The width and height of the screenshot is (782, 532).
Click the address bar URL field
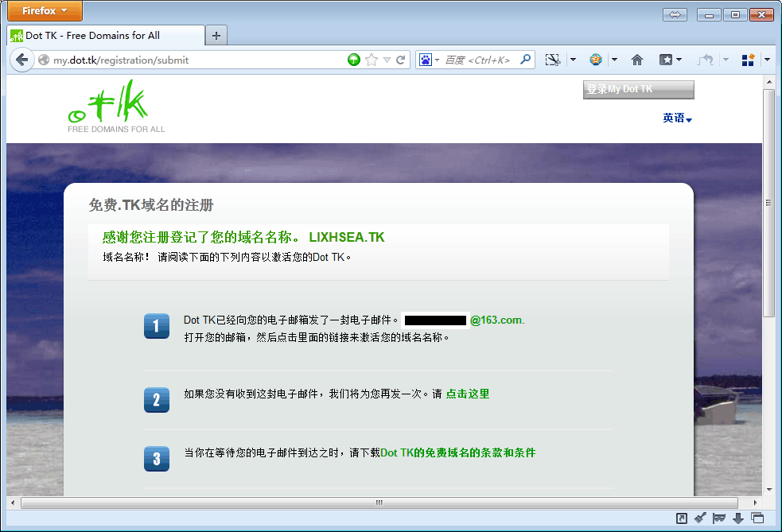click(191, 60)
